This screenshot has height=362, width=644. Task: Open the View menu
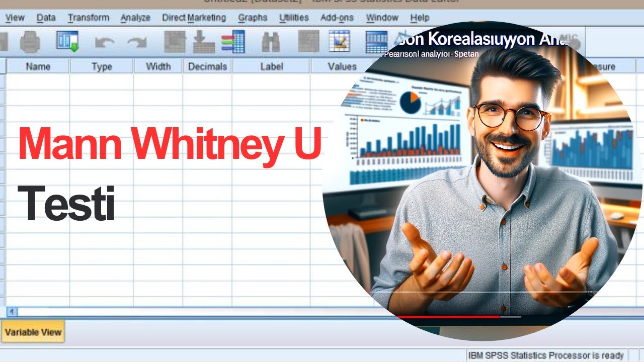coord(15,18)
